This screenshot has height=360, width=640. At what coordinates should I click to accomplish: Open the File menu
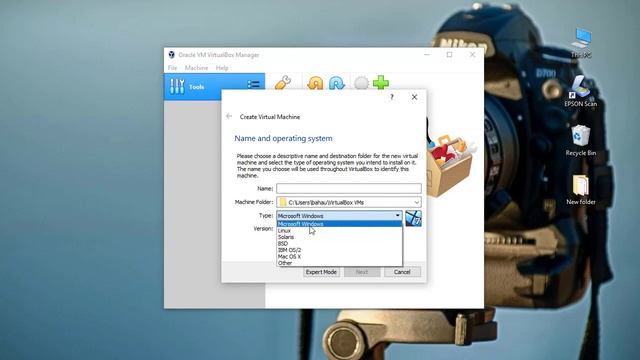tap(172, 68)
